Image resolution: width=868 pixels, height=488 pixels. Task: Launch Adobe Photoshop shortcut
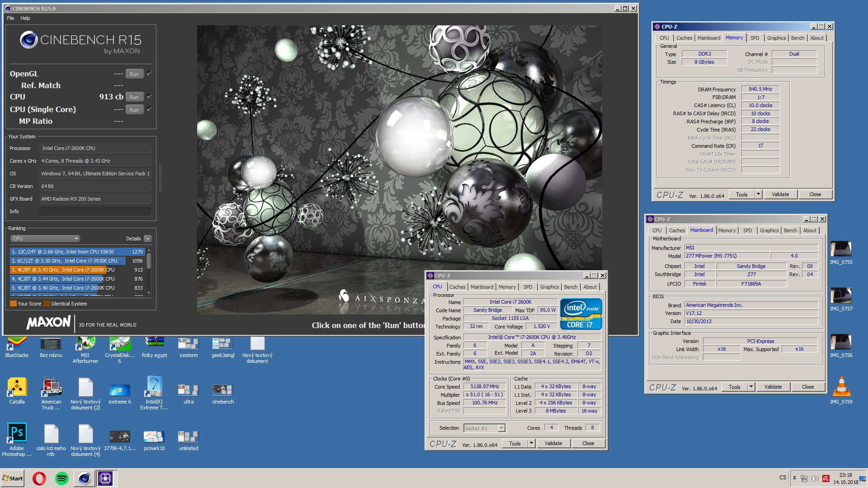(x=17, y=439)
